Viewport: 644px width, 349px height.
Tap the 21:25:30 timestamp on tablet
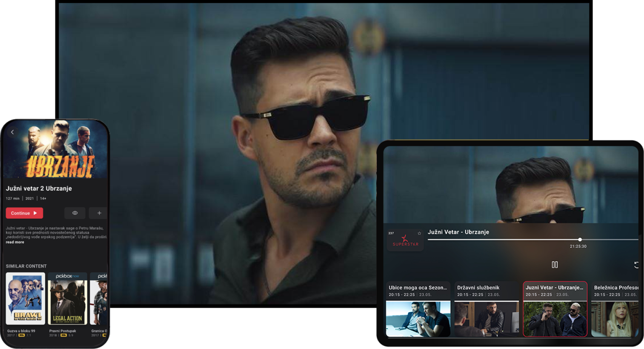[578, 246]
